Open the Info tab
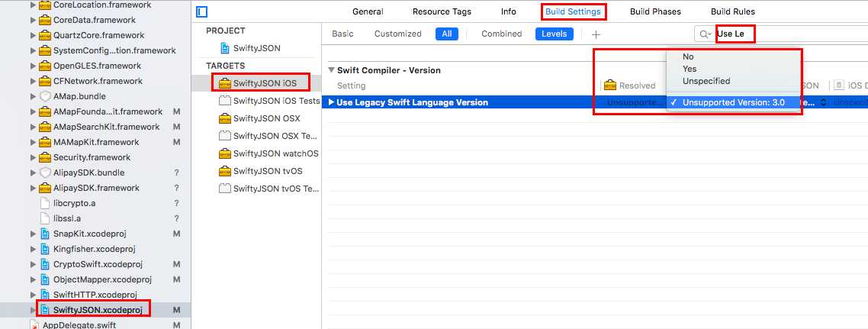The image size is (868, 329). 509,11
